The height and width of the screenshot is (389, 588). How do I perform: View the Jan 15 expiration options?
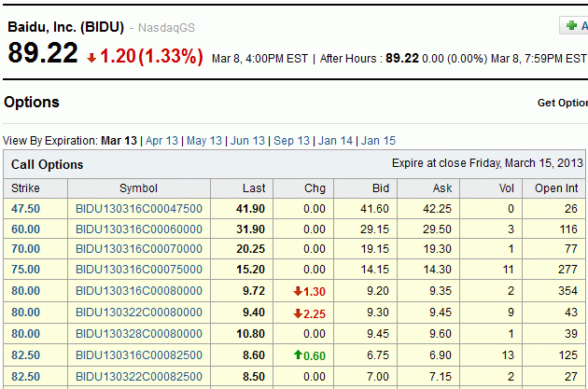(x=378, y=141)
